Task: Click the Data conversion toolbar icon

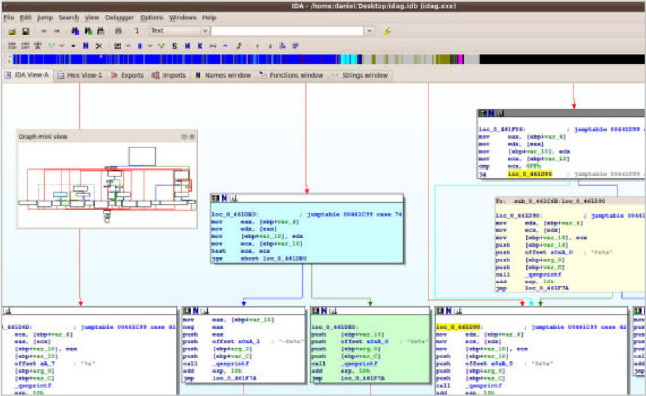Action: tap(25, 46)
